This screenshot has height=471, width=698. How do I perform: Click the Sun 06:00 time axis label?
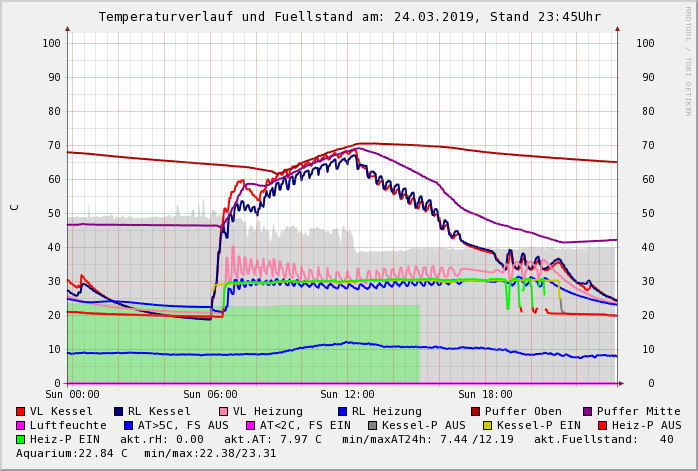tap(210, 394)
